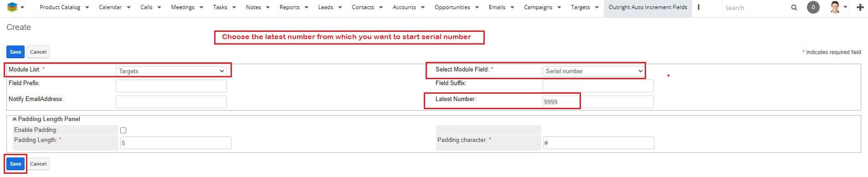
Task: Click the top Cancel button
Action: click(x=38, y=52)
